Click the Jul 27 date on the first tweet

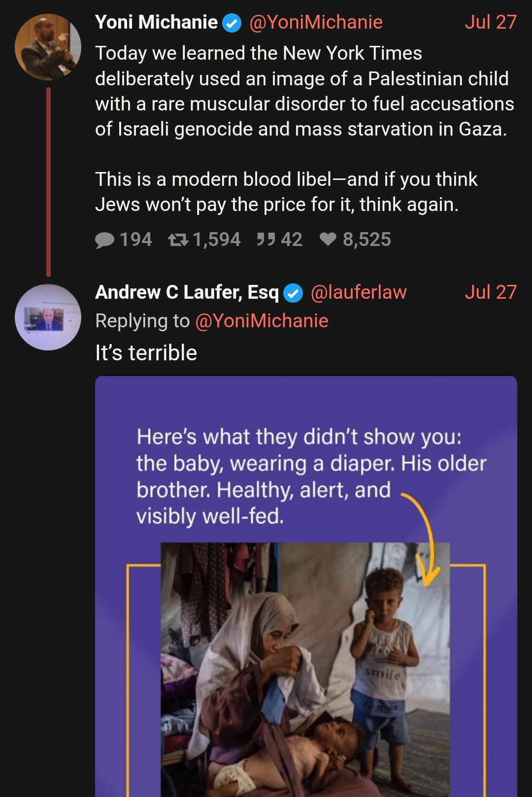coord(491,22)
